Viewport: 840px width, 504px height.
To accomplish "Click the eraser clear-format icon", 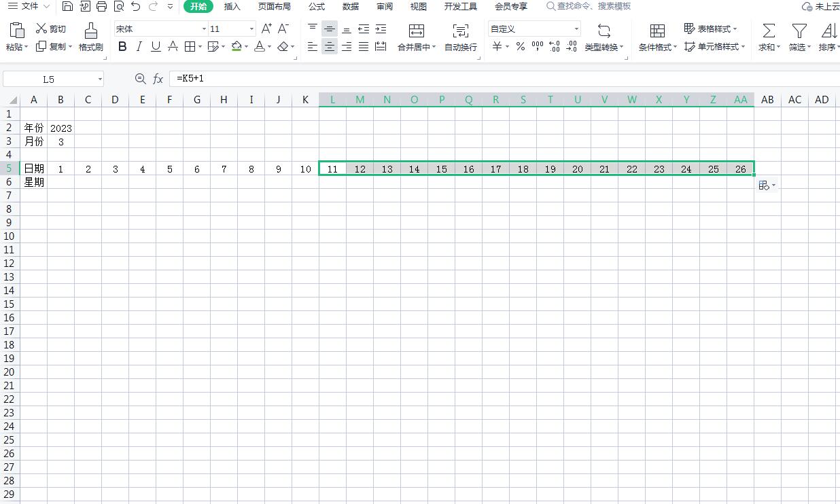I will coord(283,47).
